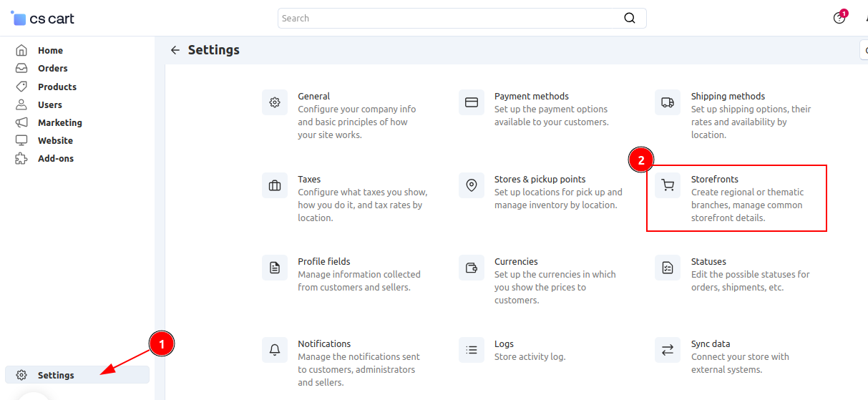Open Sync data link
This screenshot has height=400, width=868.
(711, 343)
